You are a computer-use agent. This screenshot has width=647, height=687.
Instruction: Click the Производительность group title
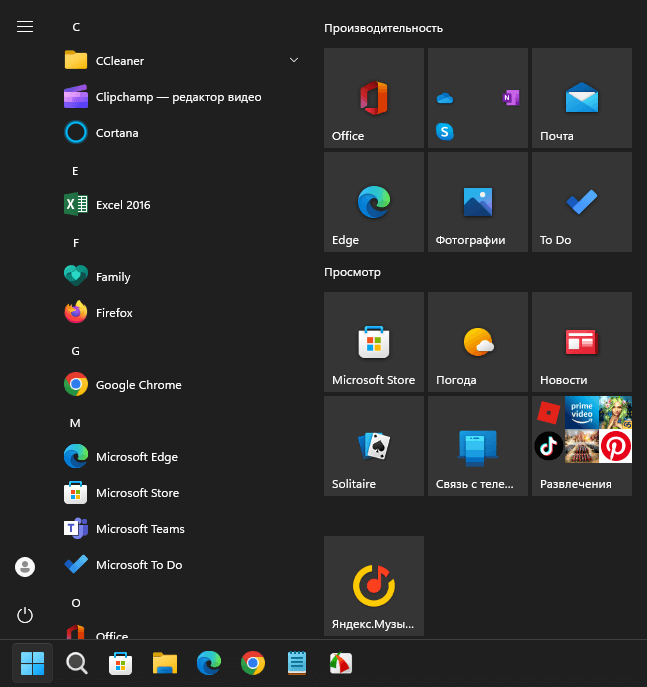383,28
